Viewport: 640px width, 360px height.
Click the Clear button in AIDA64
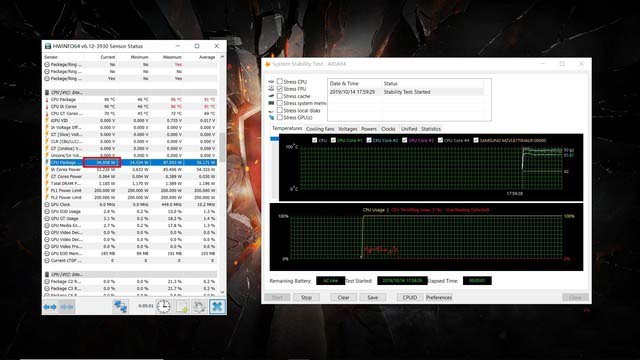coord(343,298)
